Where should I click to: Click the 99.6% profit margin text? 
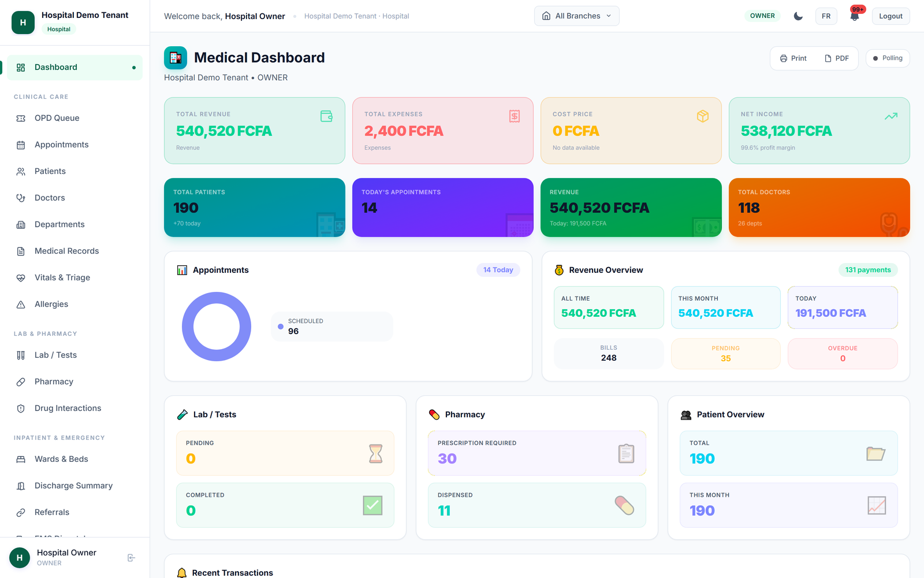tap(768, 148)
